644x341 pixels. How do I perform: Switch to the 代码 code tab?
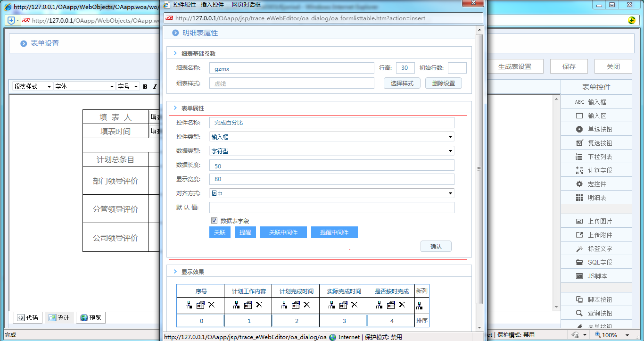click(x=27, y=317)
